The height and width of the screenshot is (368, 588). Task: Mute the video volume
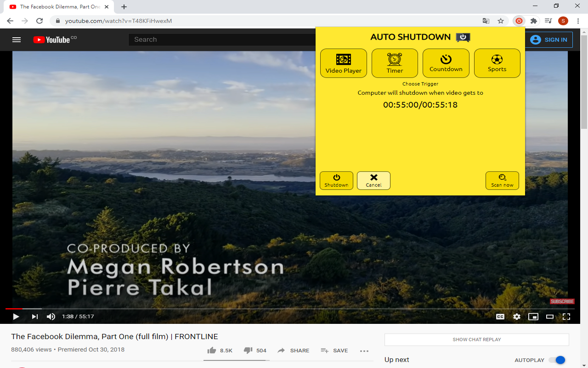pos(51,316)
